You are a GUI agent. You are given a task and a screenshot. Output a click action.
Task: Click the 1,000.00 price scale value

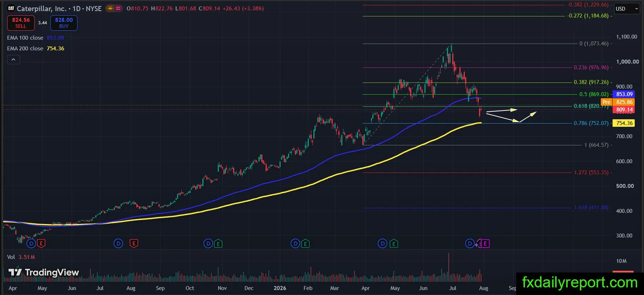click(x=628, y=62)
